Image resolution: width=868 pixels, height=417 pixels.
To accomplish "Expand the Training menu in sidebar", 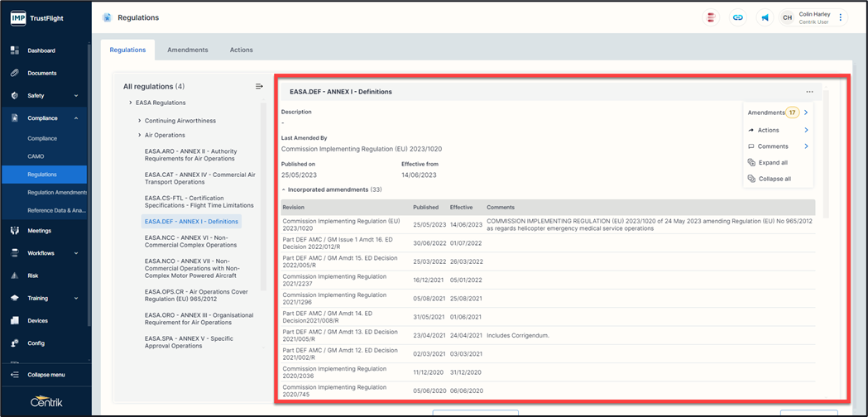I will (76, 299).
